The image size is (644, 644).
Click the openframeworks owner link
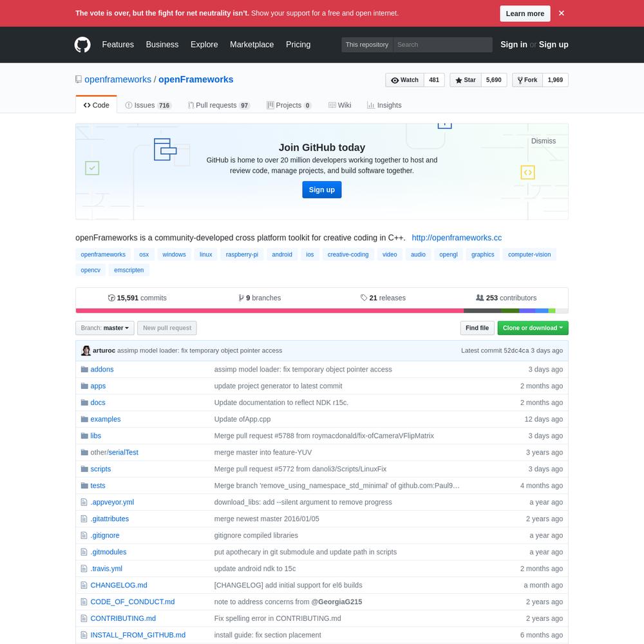[x=118, y=79]
